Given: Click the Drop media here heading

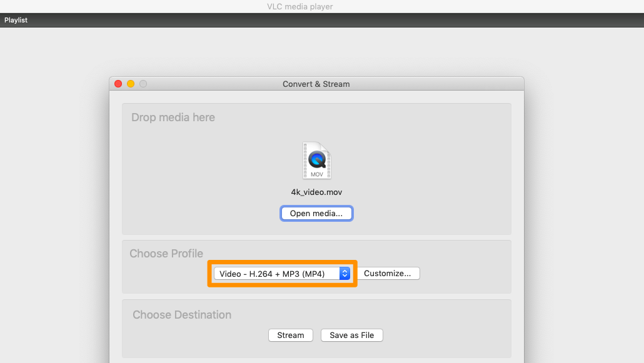Looking at the screenshot, I should point(173,117).
